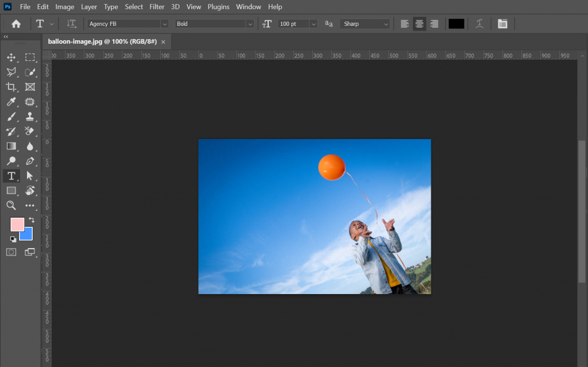588x367 pixels.
Task: Select the Crop tool
Action: pyautogui.click(x=11, y=87)
